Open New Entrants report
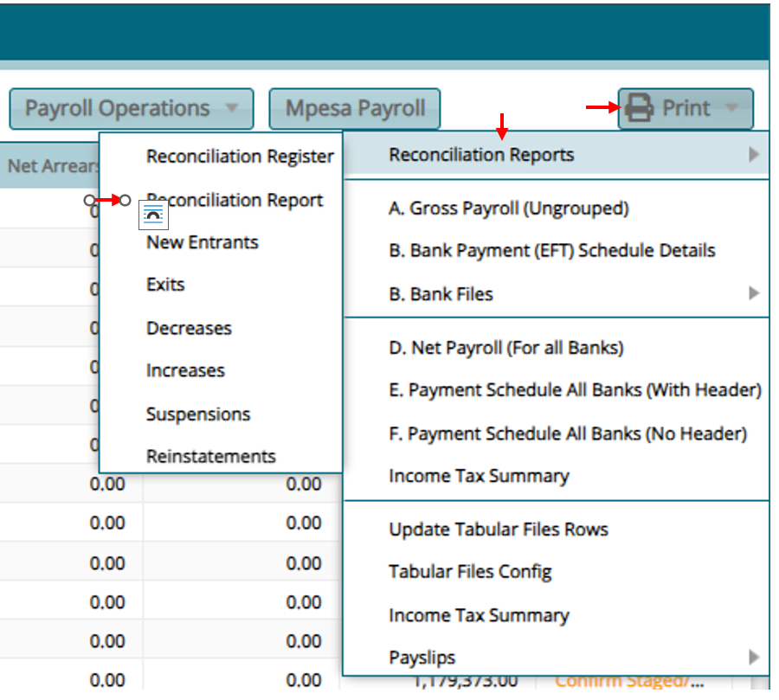 (x=202, y=242)
